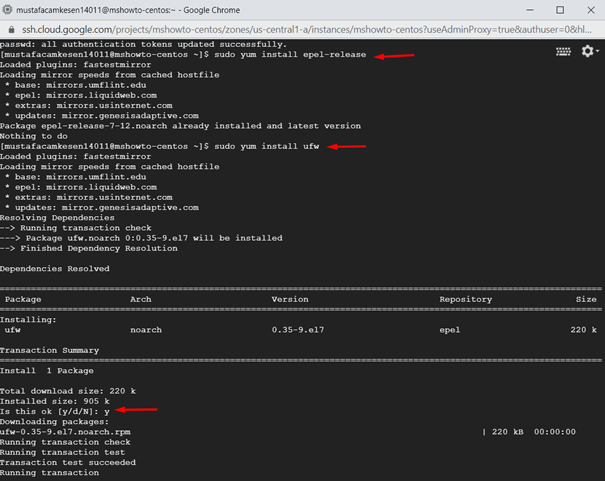Click the 'Install 1 Package' line
Screen dimensions: 605x481
tap(47, 371)
